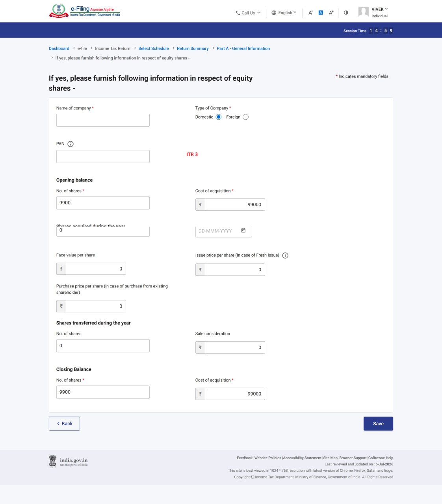The image size is (442, 504).
Task: Click the globe icon beside English
Action: click(x=274, y=13)
